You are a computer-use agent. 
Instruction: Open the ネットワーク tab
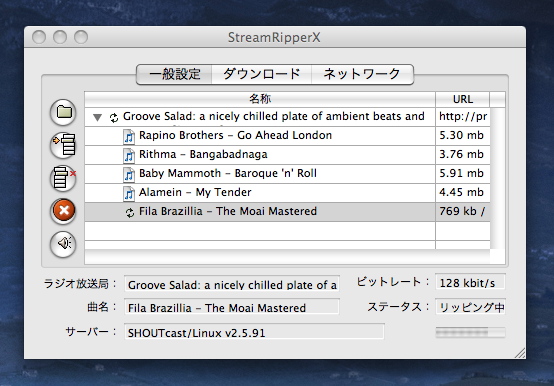[362, 74]
